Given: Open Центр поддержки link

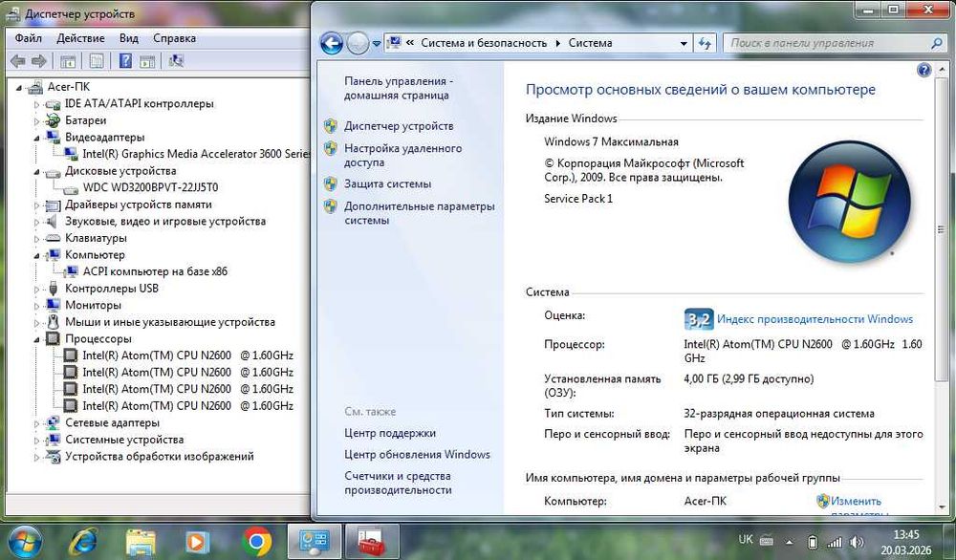Looking at the screenshot, I should [x=390, y=433].
